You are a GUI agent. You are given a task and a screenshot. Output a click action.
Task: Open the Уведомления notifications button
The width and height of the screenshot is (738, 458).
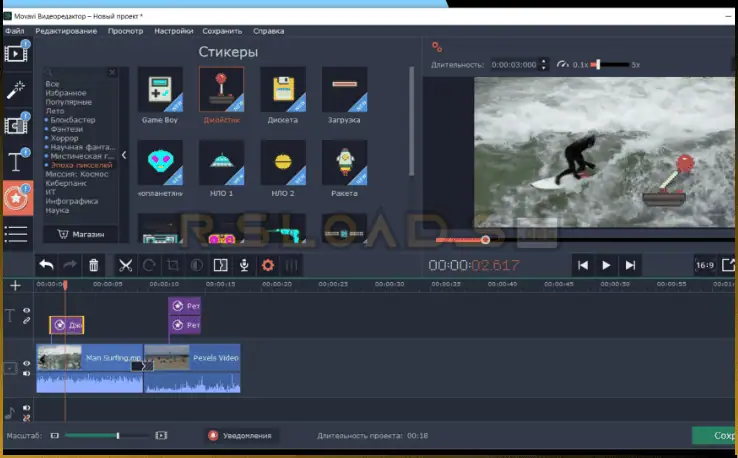(x=241, y=435)
